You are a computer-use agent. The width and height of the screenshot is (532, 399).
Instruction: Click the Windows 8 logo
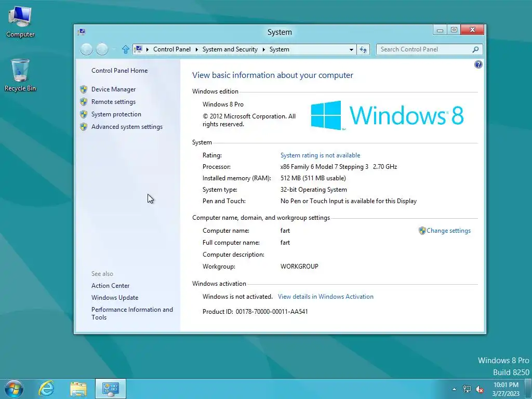pyautogui.click(x=387, y=115)
